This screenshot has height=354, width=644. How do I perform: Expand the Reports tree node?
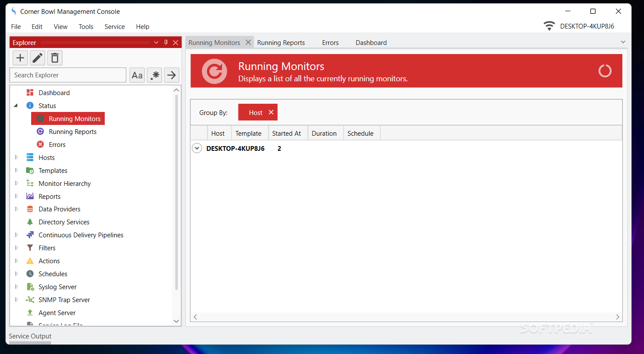pyautogui.click(x=16, y=196)
